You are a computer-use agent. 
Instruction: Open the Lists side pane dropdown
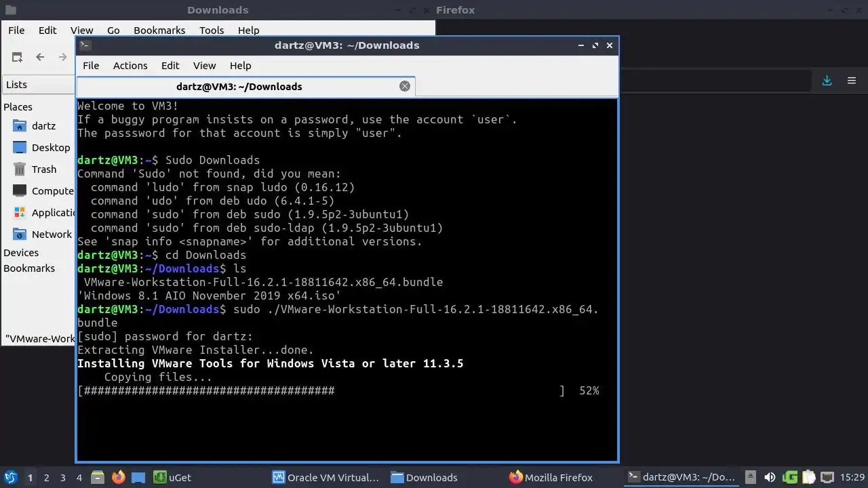(x=39, y=85)
